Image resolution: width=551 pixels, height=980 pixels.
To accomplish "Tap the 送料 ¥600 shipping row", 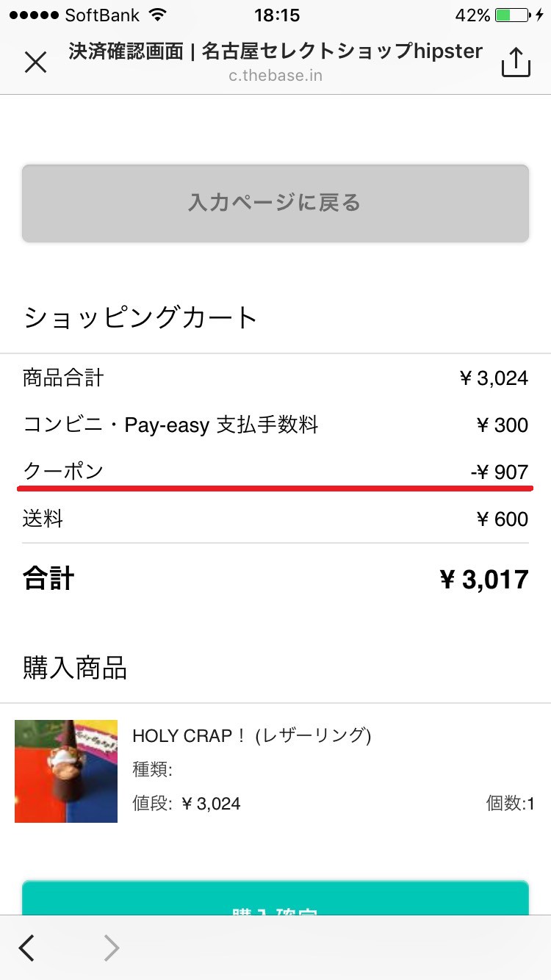I will pos(275,519).
